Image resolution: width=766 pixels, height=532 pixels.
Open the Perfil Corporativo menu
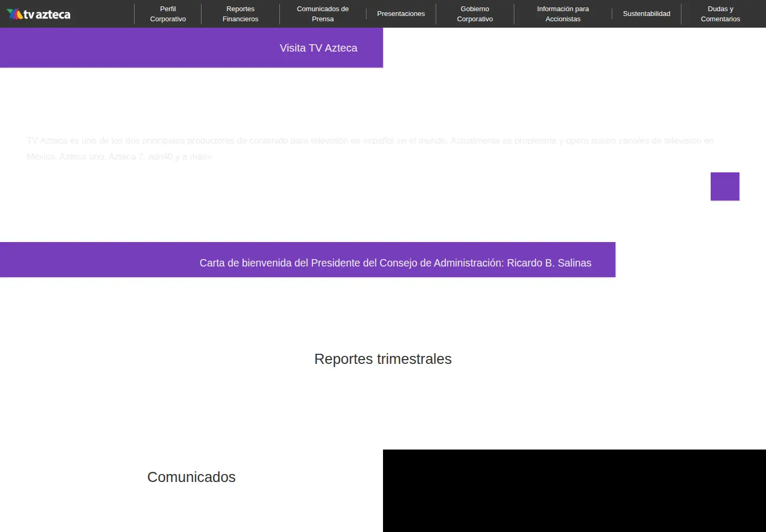(168, 14)
